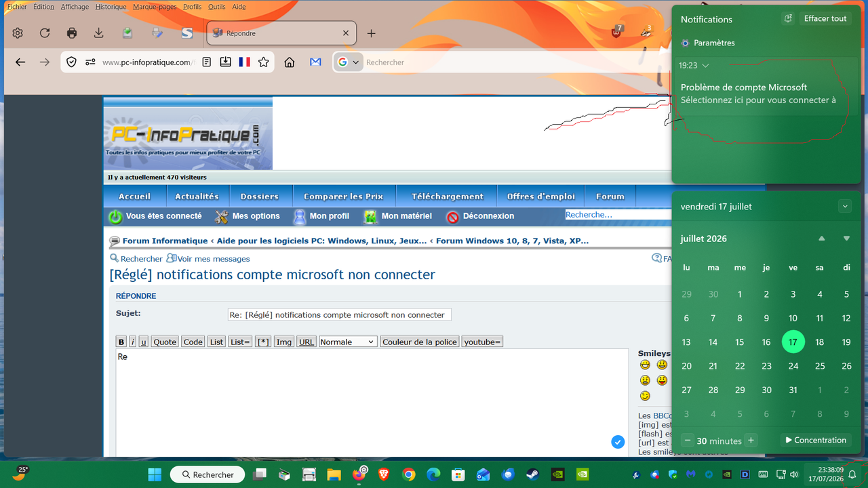Screen dimensions: 868x488
Task: Print the page using the printer icon
Action: coord(72,33)
